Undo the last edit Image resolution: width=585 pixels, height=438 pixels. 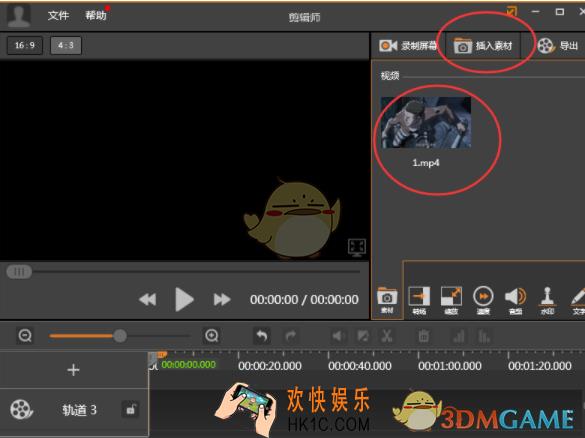262,336
